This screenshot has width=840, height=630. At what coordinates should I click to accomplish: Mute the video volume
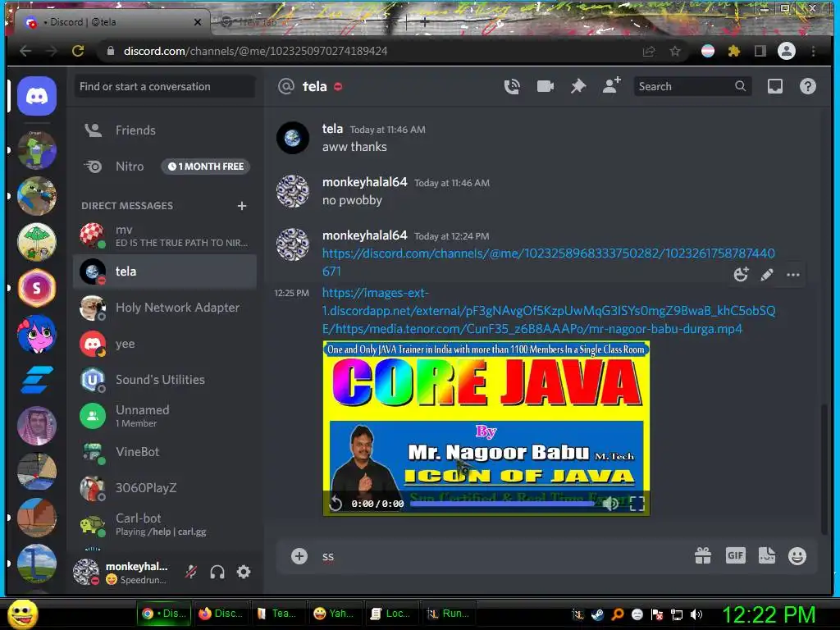[610, 504]
